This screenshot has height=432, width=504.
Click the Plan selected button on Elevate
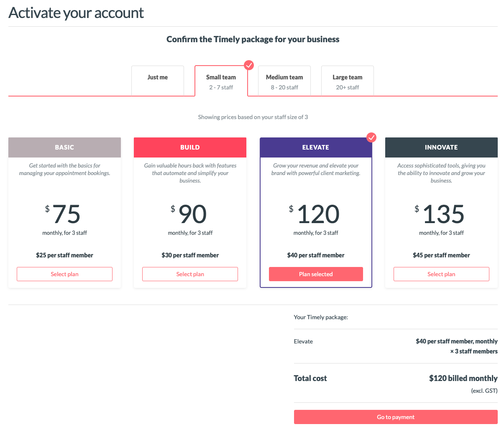(x=316, y=274)
